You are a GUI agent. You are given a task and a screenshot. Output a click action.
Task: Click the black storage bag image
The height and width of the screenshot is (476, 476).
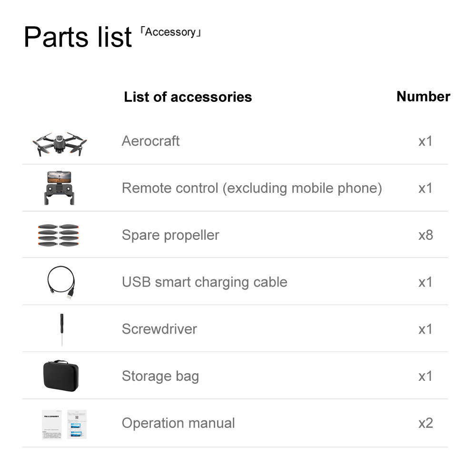[x=61, y=376]
